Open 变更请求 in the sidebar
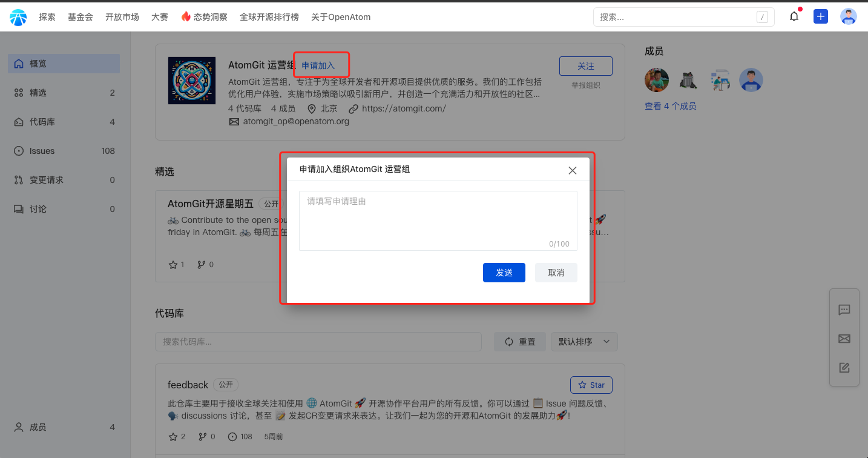868x458 pixels. [x=64, y=180]
